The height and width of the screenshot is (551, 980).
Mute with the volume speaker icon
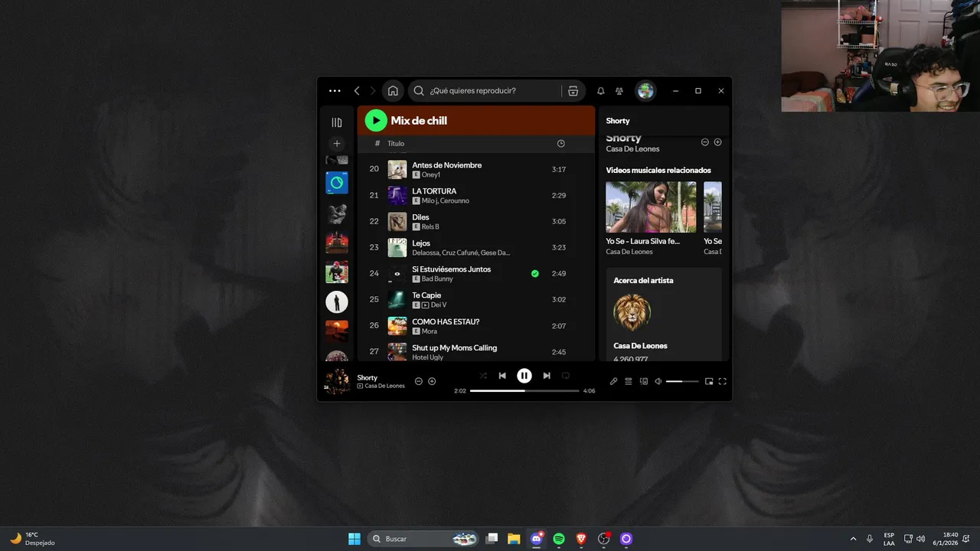(x=658, y=381)
